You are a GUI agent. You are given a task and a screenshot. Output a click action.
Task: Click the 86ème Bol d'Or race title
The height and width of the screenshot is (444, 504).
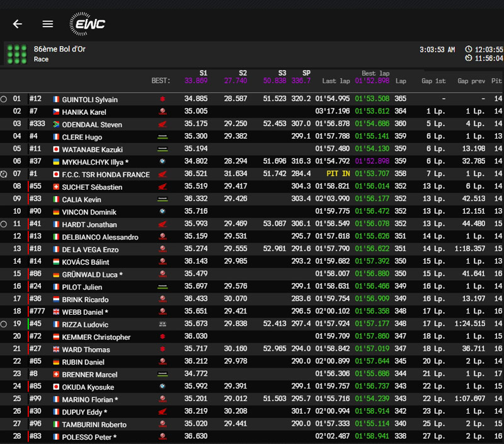pos(60,49)
